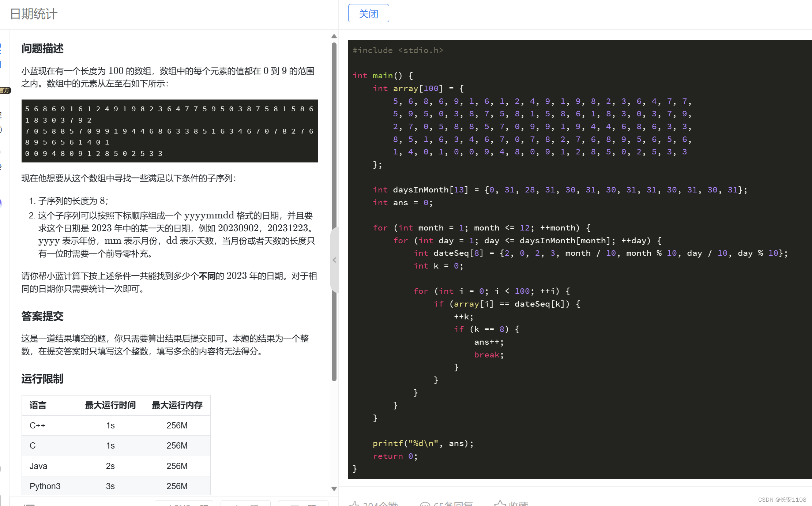Click the printf line in the code
The image size is (812, 506).
click(x=422, y=443)
